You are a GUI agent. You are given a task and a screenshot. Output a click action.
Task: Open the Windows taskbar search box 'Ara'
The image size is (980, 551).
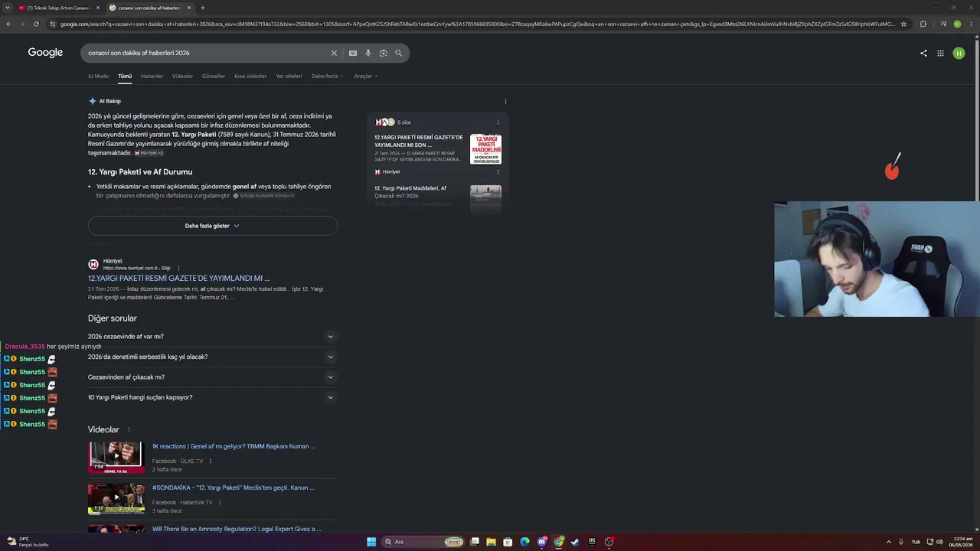coord(423,542)
